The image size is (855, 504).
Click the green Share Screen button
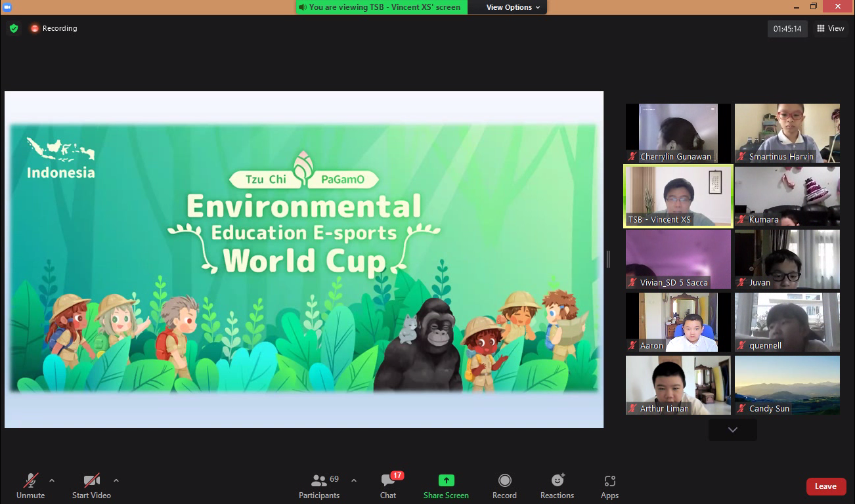click(x=447, y=486)
